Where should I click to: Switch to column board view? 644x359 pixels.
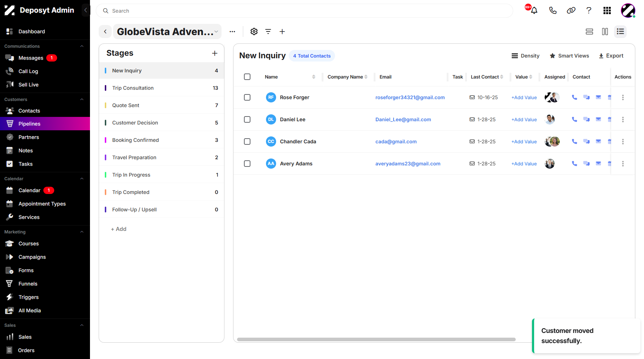click(605, 31)
